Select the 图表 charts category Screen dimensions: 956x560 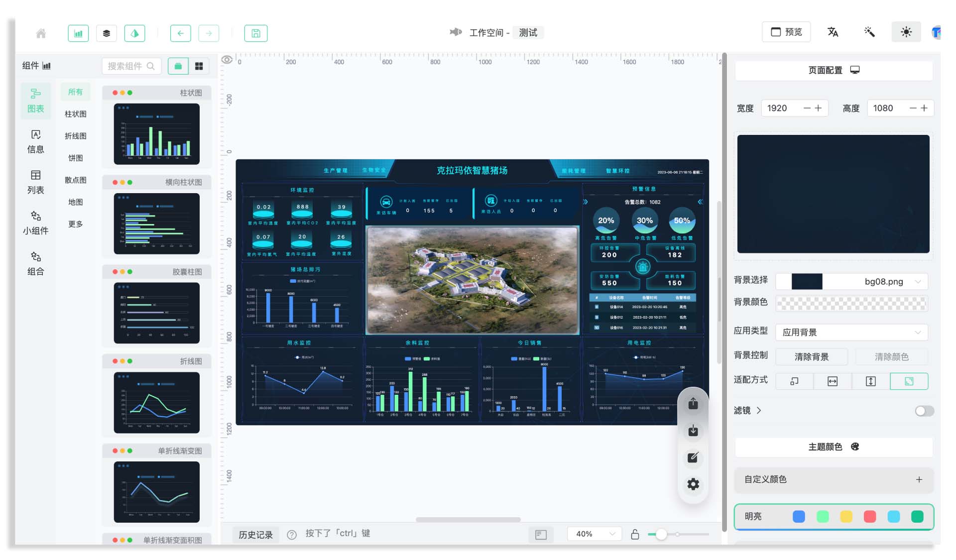tap(35, 101)
